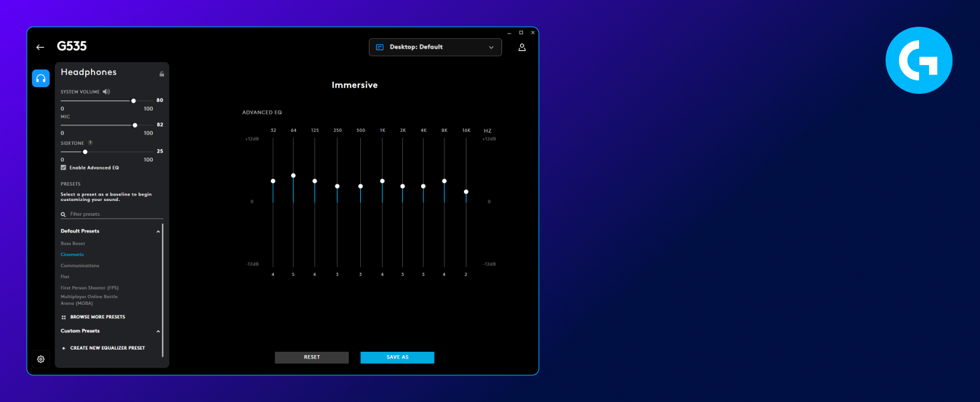Click the sidetone help question mark icon
The image size is (980, 402).
[x=90, y=143]
